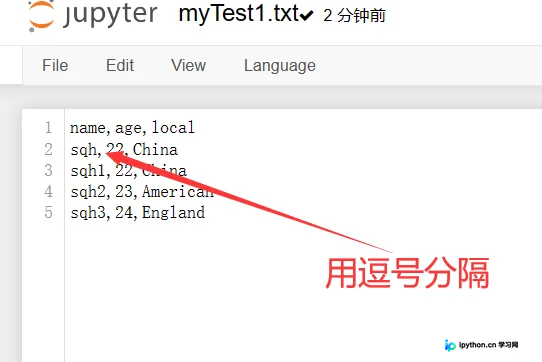Image resolution: width=542 pixels, height=362 pixels.
Task: Open the Edit menu
Action: pos(120,65)
